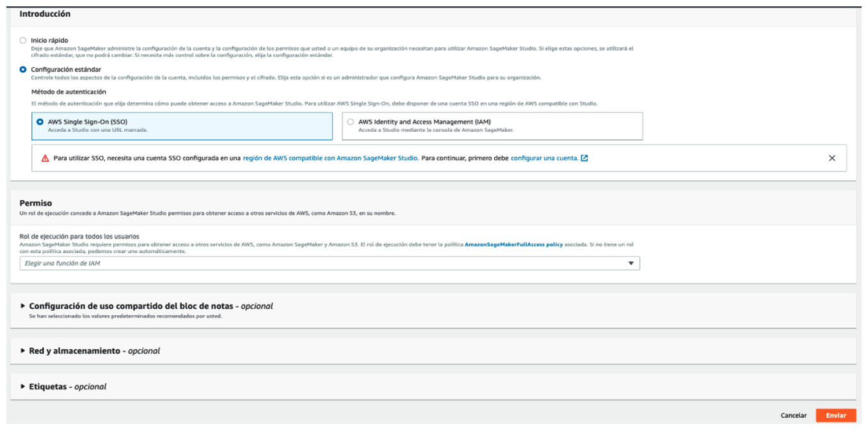This screenshot has height=431, width=868.
Task: Select the Configuración estándar radio option
Action: tap(23, 69)
